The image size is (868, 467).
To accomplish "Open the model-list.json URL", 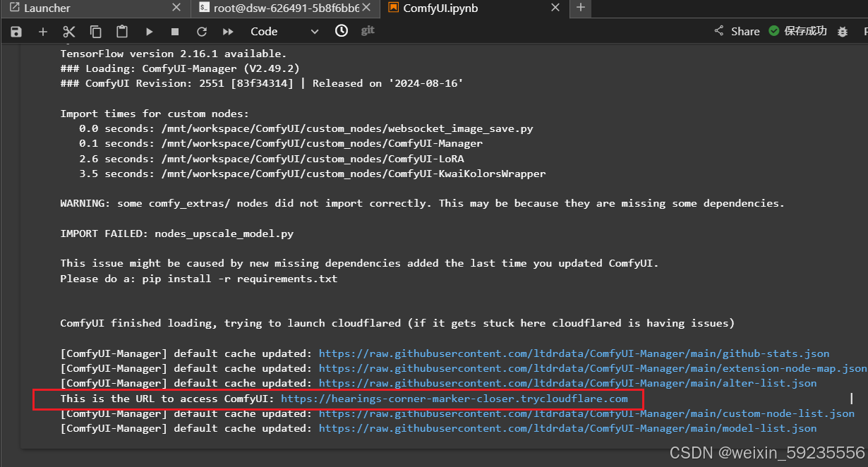I will coord(568,428).
